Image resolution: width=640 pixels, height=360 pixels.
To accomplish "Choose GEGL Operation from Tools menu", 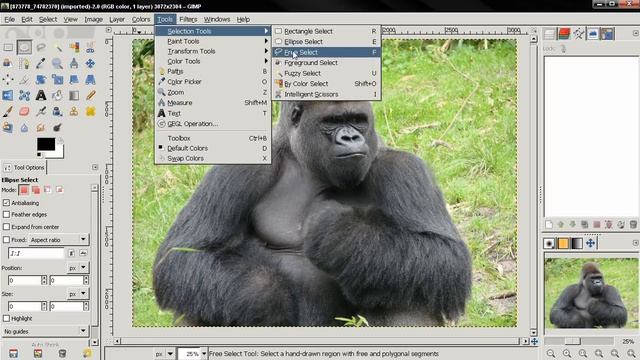I will (213, 124).
